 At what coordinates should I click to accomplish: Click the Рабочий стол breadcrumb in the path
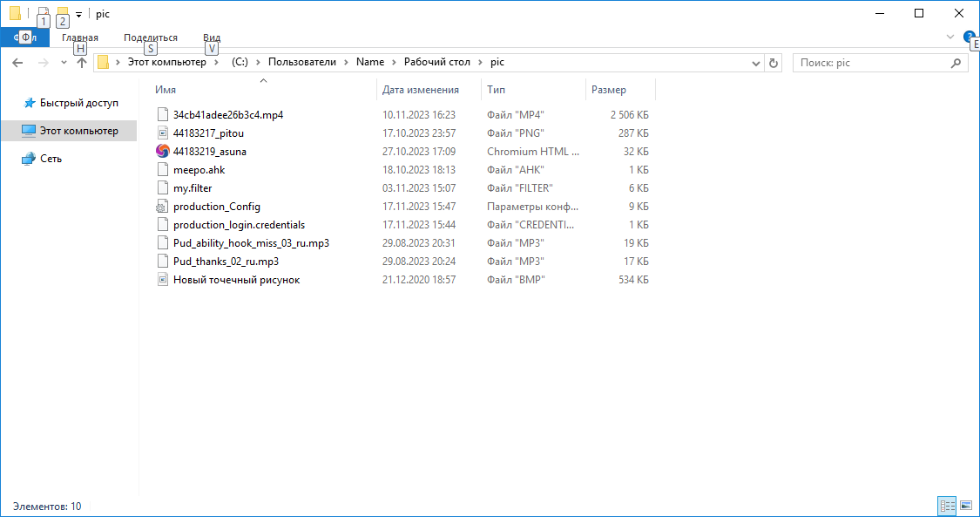(436, 63)
